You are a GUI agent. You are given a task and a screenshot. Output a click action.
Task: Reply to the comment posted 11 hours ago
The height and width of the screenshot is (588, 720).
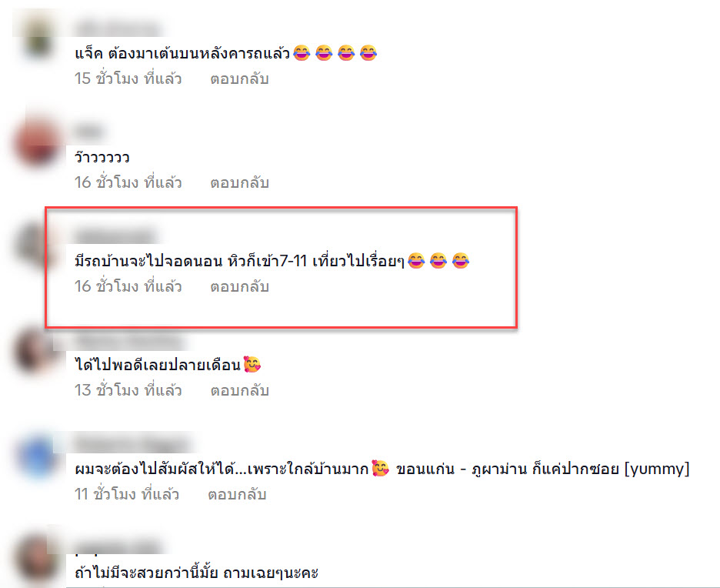point(237,494)
